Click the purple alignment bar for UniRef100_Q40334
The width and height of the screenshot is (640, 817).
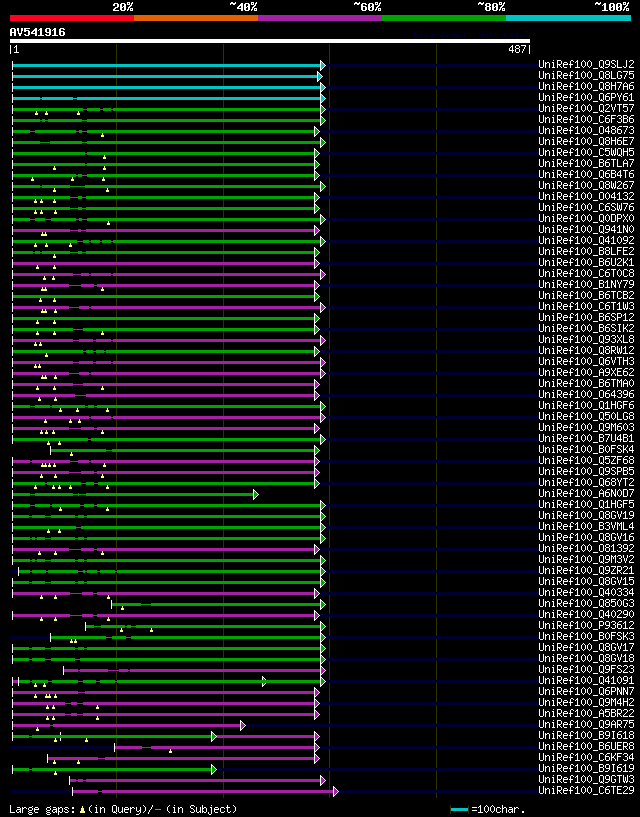[x=163, y=593]
